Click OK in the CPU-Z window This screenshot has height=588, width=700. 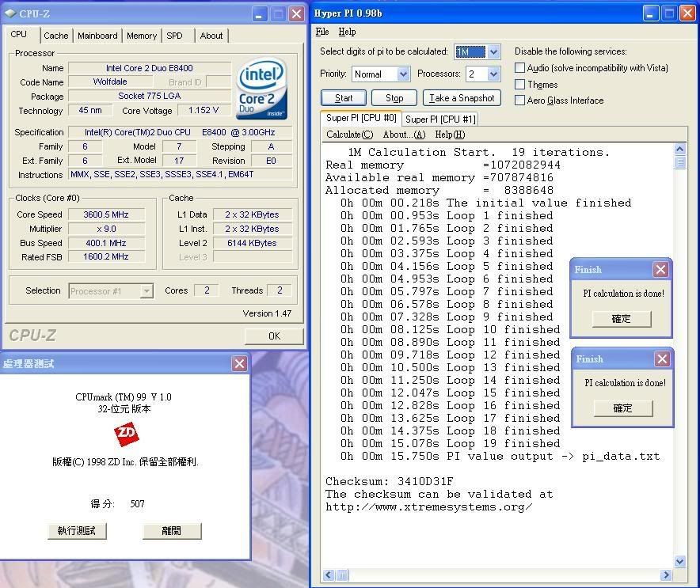[274, 336]
